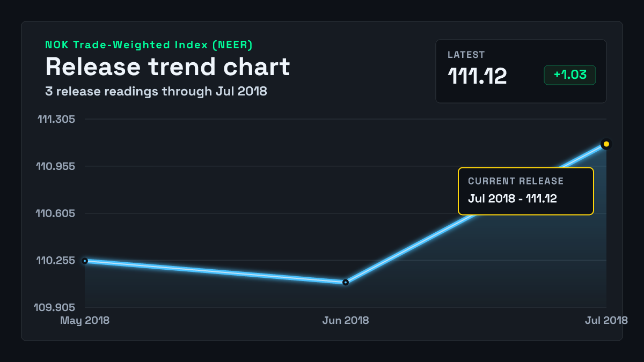644x362 pixels.
Task: Click the LATEST label in summary card
Action: (x=466, y=55)
